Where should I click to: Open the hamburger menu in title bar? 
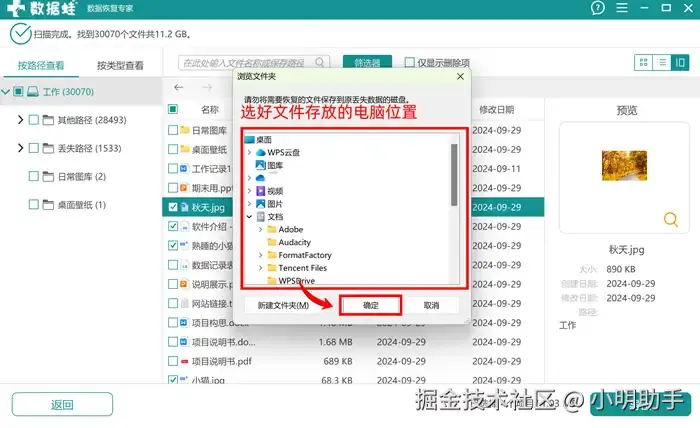(621, 8)
